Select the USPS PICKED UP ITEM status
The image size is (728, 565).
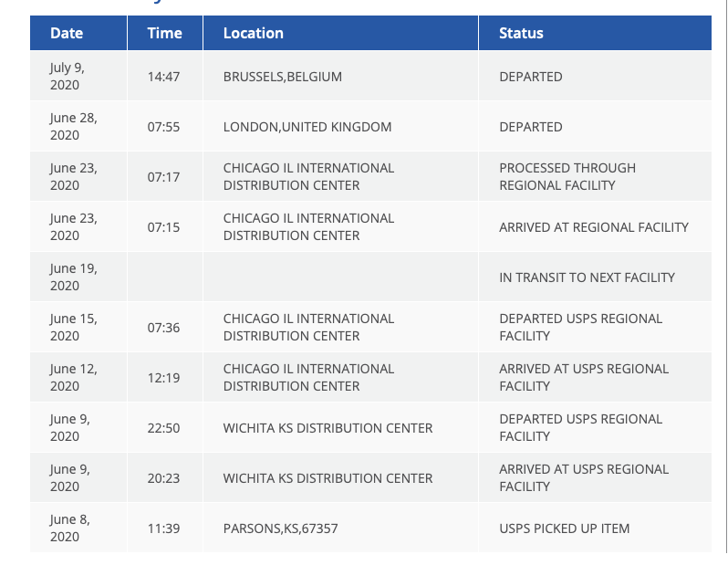click(564, 528)
